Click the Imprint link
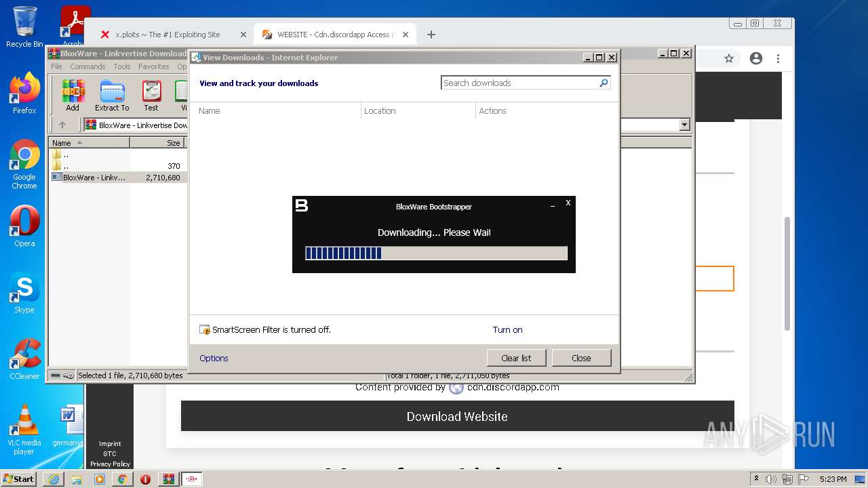868x488 pixels. click(110, 444)
